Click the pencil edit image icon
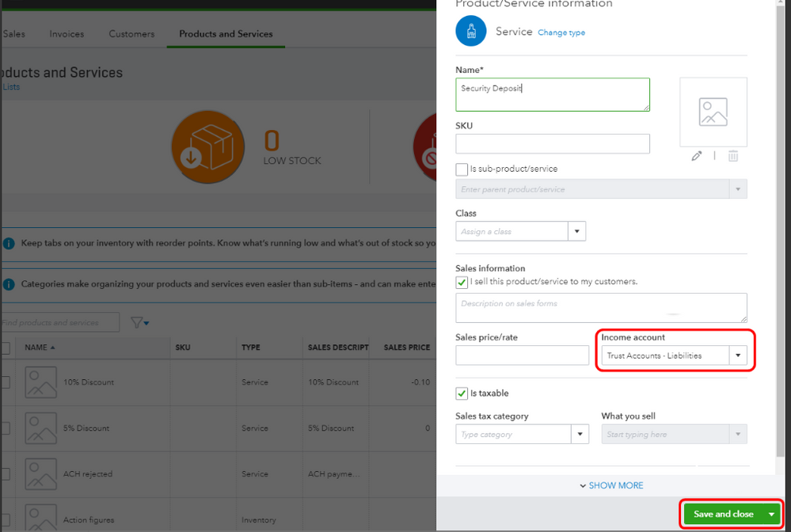Screen dimensions: 791x532 click(x=696, y=156)
